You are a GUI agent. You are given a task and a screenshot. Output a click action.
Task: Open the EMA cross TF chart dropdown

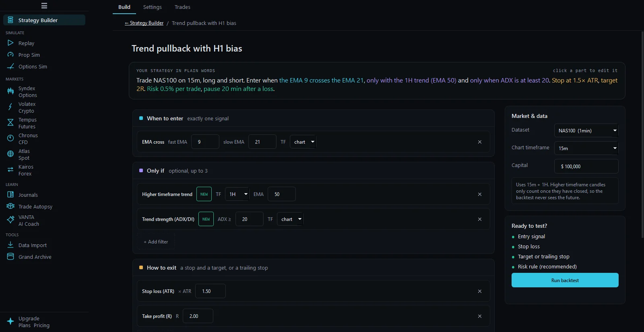point(303,142)
